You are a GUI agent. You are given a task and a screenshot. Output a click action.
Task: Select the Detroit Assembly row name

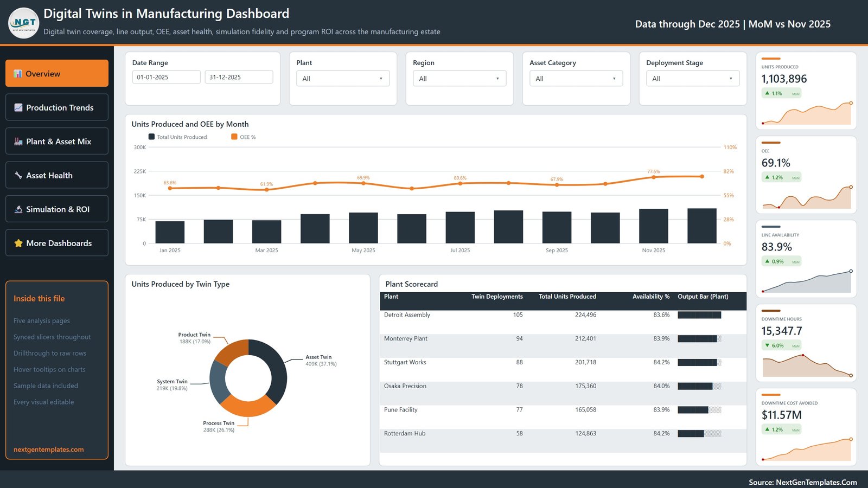pos(407,315)
